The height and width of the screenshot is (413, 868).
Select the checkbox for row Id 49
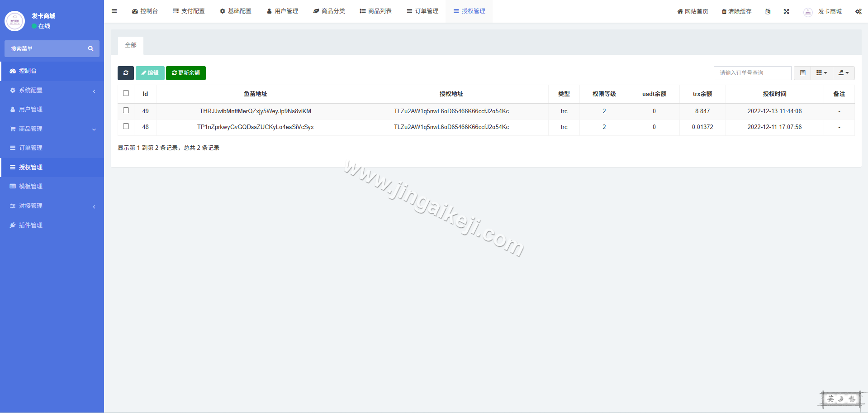pyautogui.click(x=126, y=110)
